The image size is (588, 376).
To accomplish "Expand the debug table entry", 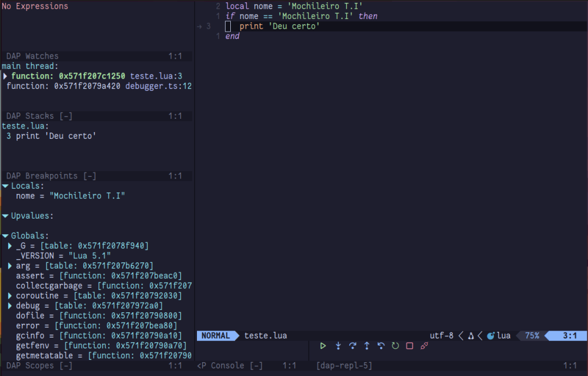I will pyautogui.click(x=10, y=305).
